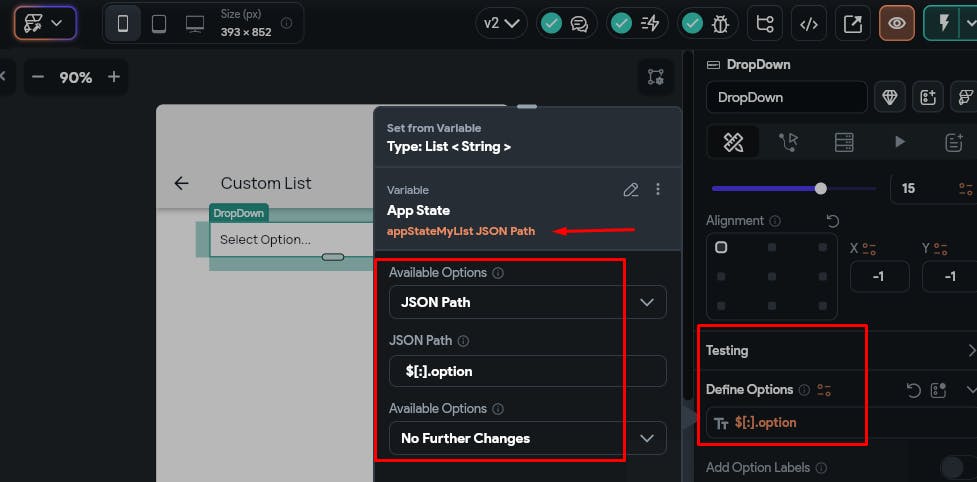Click the padding slider handle
The height and width of the screenshot is (482, 977).
[x=821, y=188]
